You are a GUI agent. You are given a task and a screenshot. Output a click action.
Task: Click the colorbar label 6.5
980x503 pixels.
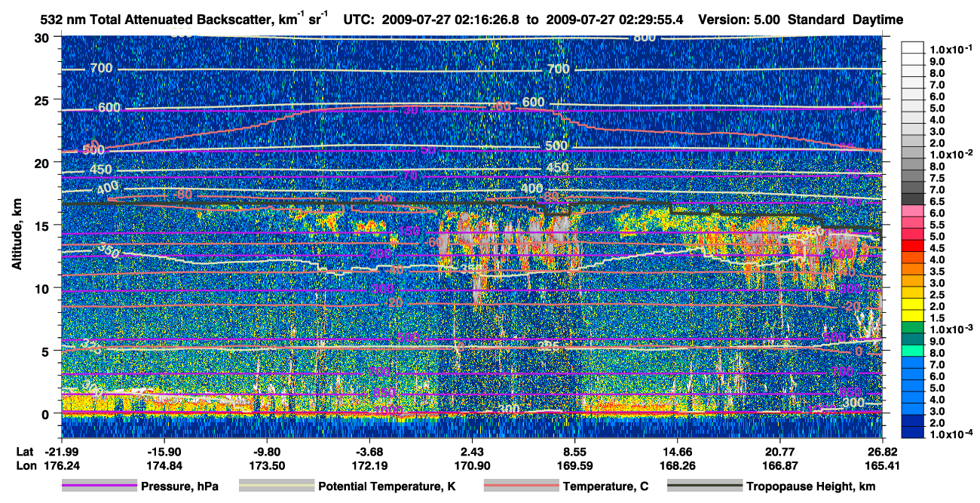939,201
